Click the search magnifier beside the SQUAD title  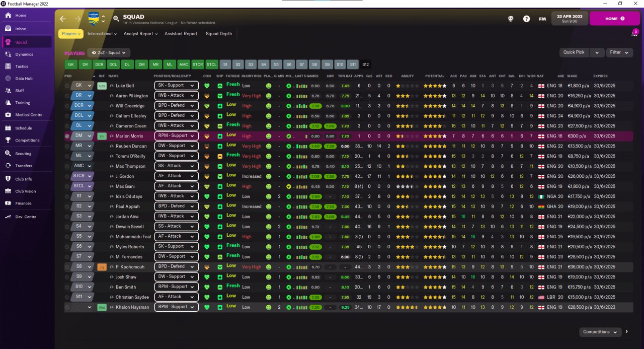click(116, 19)
